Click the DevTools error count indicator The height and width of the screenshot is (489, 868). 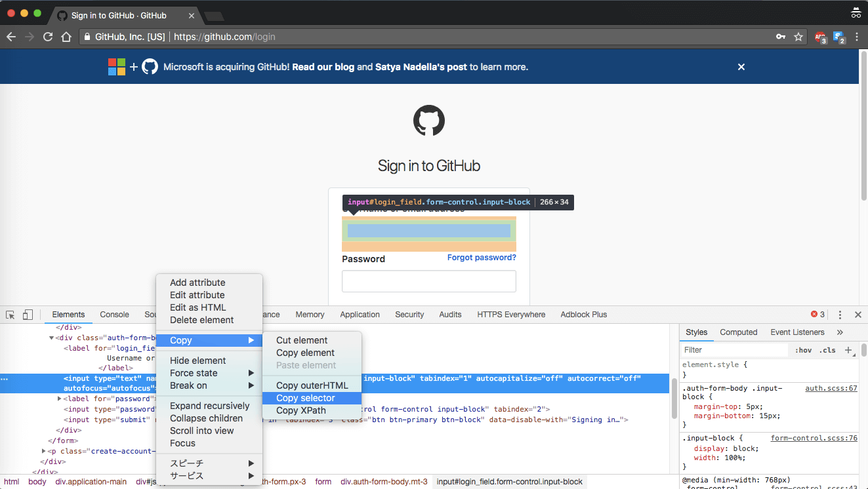pos(818,315)
